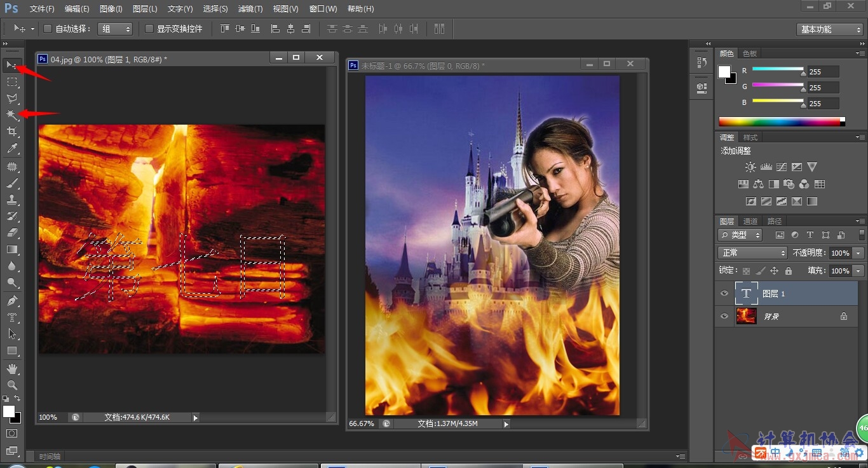Image resolution: width=868 pixels, height=468 pixels.
Task: Click the 背景 layer thumbnail
Action: (x=746, y=316)
